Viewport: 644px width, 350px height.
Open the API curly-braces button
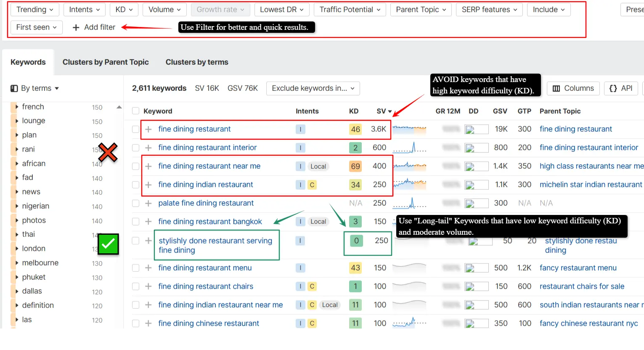[621, 88]
